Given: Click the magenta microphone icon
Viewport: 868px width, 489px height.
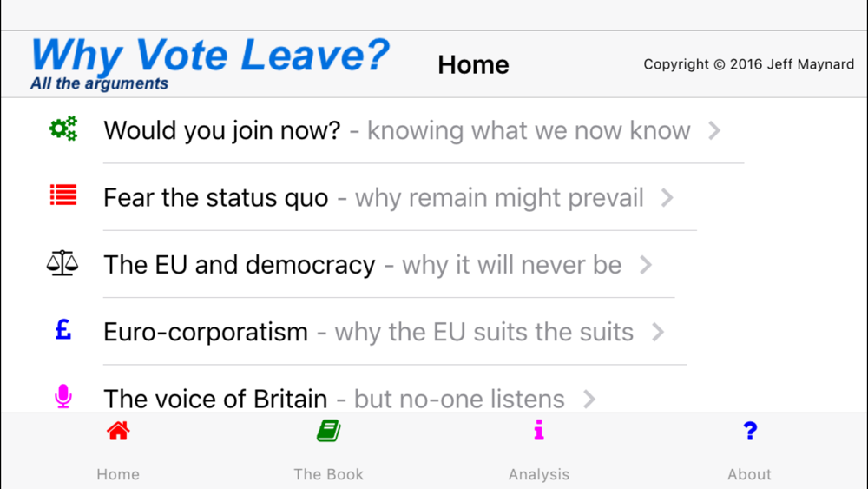Looking at the screenshot, I should pos(63,397).
